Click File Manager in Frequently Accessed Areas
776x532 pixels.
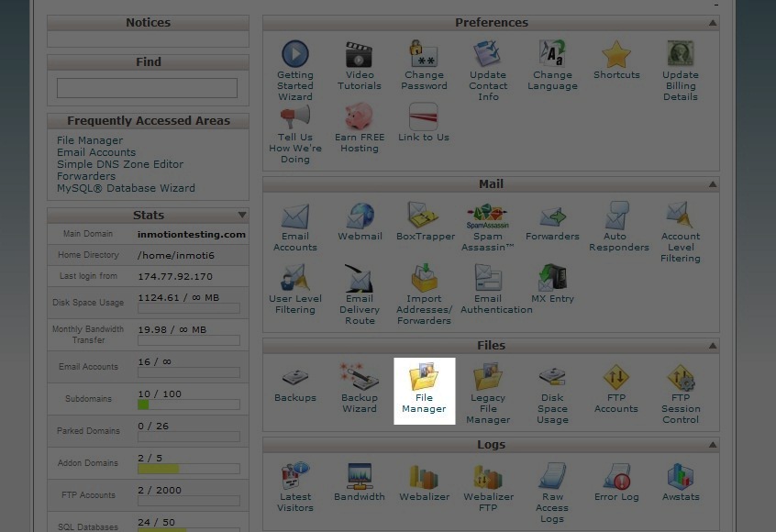90,140
